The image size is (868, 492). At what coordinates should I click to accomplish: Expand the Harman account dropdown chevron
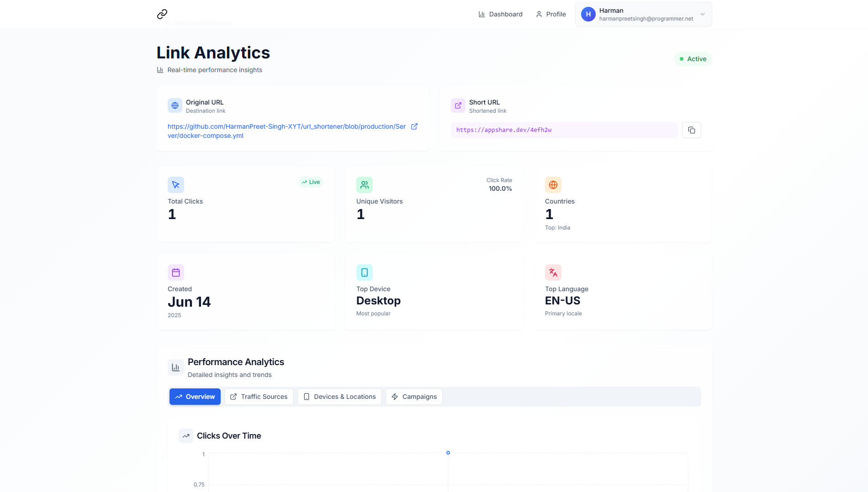click(703, 14)
